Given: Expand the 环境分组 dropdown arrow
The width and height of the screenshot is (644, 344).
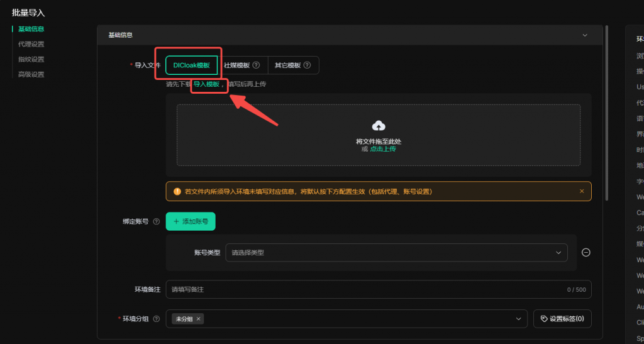Looking at the screenshot, I should coord(519,319).
